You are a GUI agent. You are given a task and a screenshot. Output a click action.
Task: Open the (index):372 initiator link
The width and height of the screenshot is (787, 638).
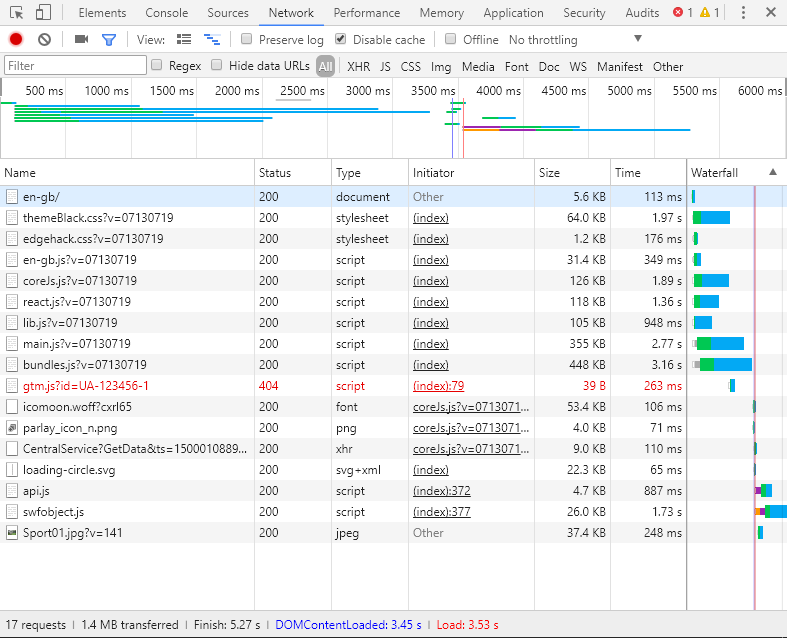point(441,490)
